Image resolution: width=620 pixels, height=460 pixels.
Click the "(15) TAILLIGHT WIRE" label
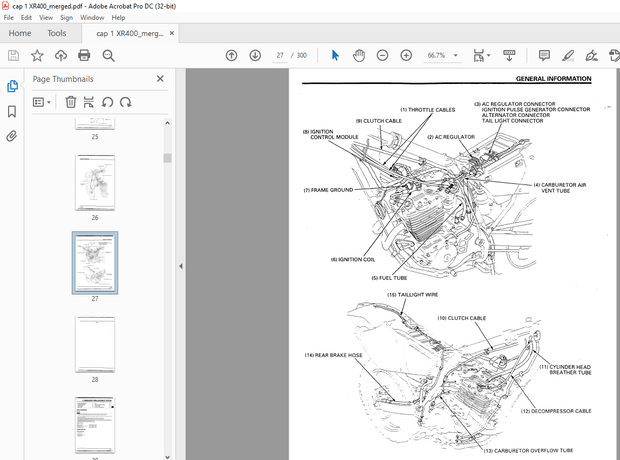(x=412, y=295)
